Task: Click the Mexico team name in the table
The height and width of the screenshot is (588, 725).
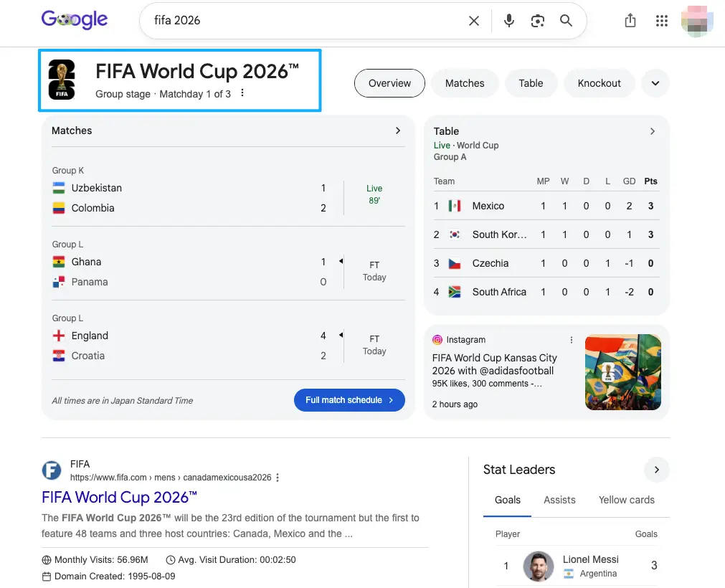Action: tap(488, 206)
